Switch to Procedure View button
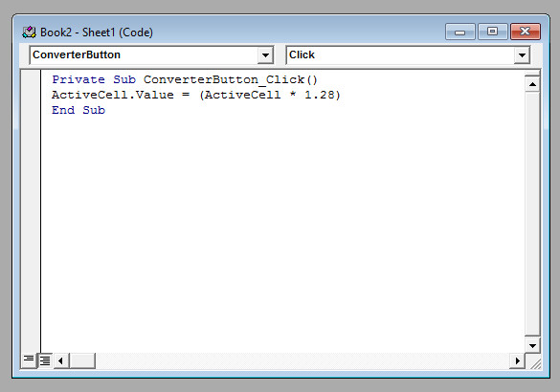560x392 pixels. coord(29,359)
